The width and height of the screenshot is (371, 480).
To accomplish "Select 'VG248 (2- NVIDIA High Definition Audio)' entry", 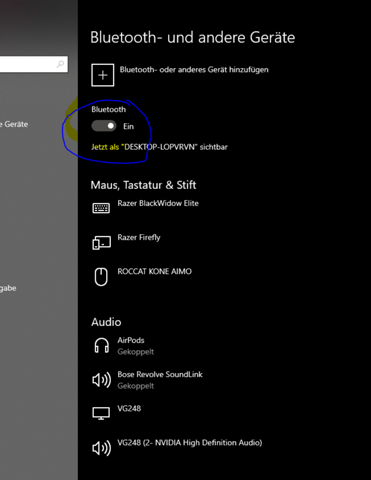I will tap(190, 443).
